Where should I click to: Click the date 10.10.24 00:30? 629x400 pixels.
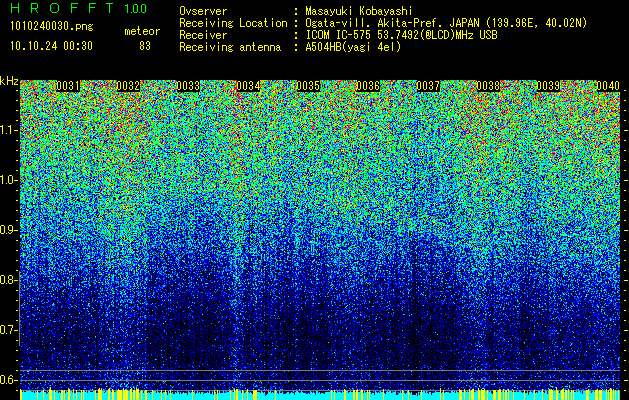[51, 46]
